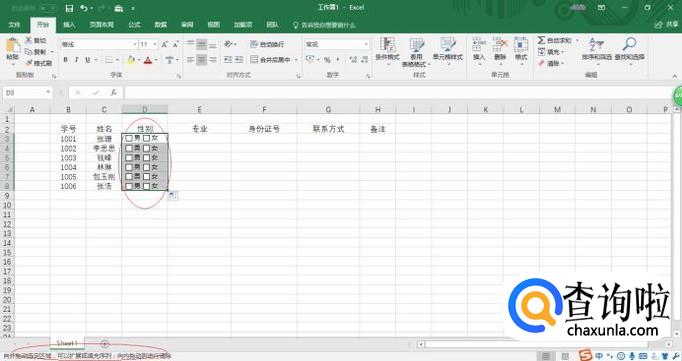Click the Decrease Font Size icon

(176, 44)
